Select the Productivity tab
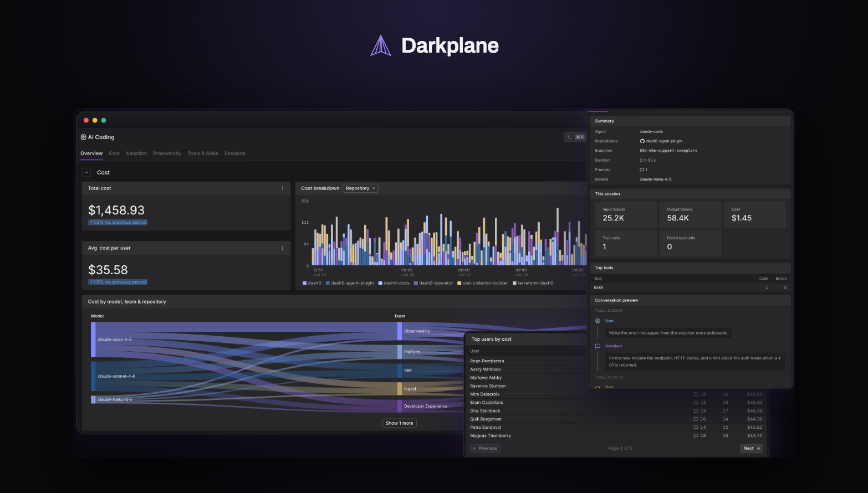The width and height of the screenshot is (868, 493). point(167,153)
